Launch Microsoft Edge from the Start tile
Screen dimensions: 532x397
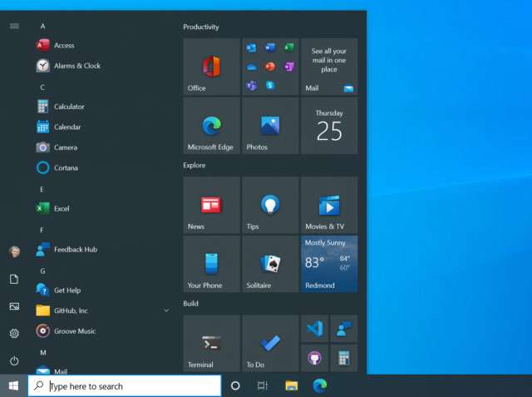click(211, 126)
